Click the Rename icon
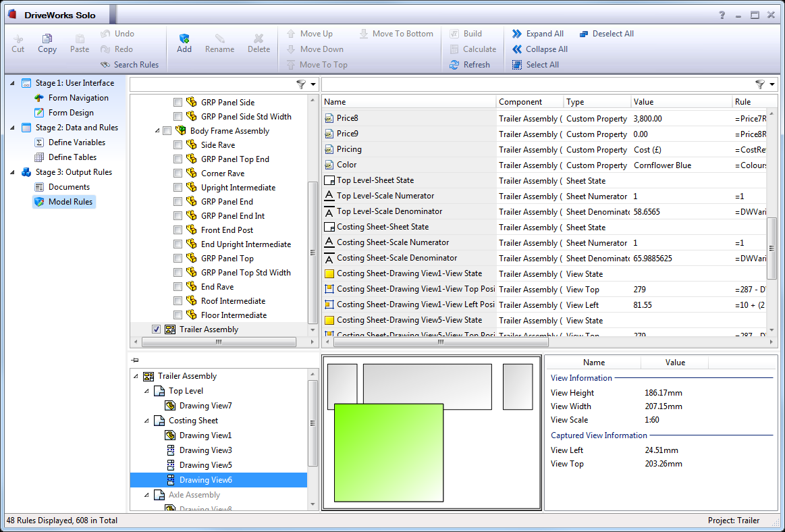The height and width of the screenshot is (532, 785). pyautogui.click(x=219, y=38)
